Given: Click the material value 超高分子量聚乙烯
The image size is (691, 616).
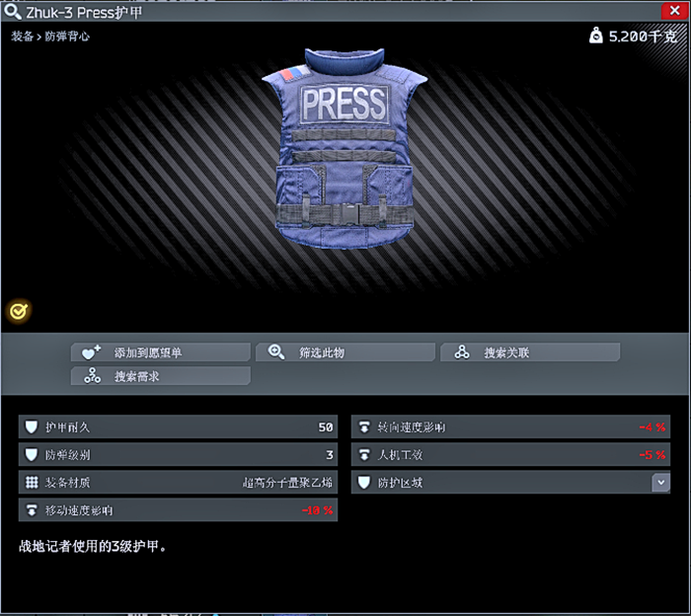Looking at the screenshot, I should (x=287, y=483).
